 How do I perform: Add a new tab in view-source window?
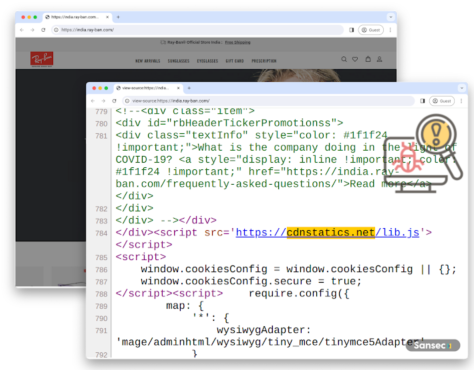[x=189, y=88]
